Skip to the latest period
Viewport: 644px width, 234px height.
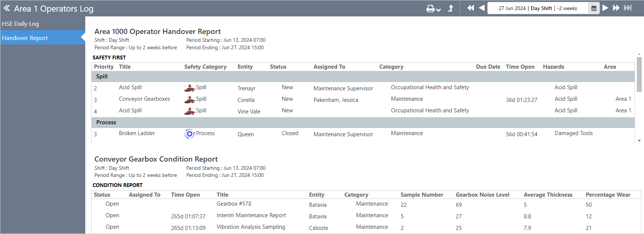[628, 8]
